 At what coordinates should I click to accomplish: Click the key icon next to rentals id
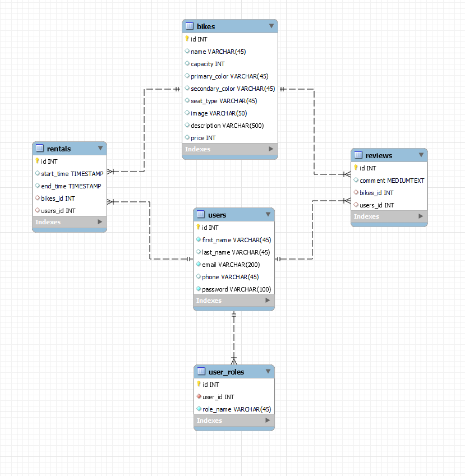(38, 161)
